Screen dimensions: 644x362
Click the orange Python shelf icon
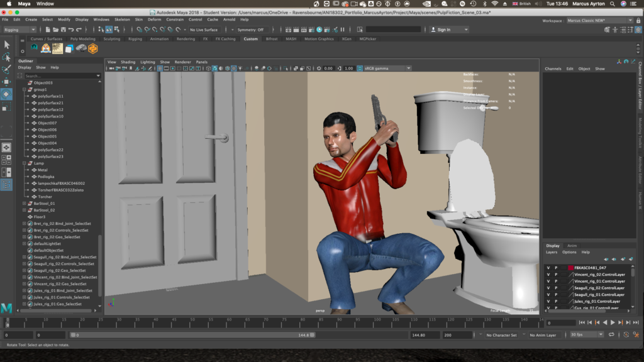click(93, 48)
